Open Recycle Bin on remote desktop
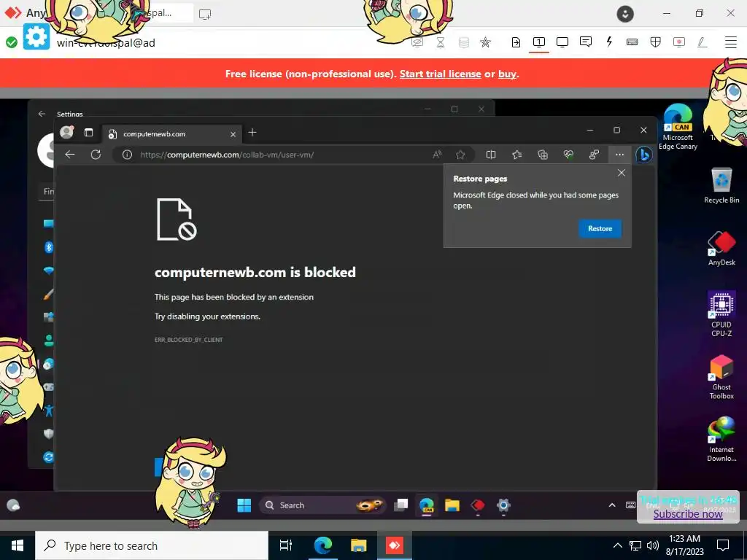The image size is (747, 560). point(721,184)
